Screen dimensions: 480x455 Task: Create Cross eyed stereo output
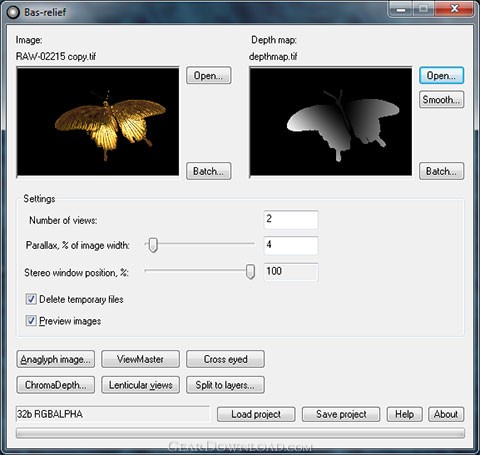pyautogui.click(x=225, y=359)
